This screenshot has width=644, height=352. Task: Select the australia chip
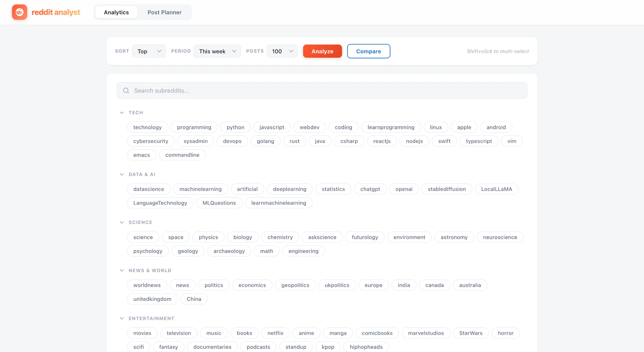click(x=470, y=285)
